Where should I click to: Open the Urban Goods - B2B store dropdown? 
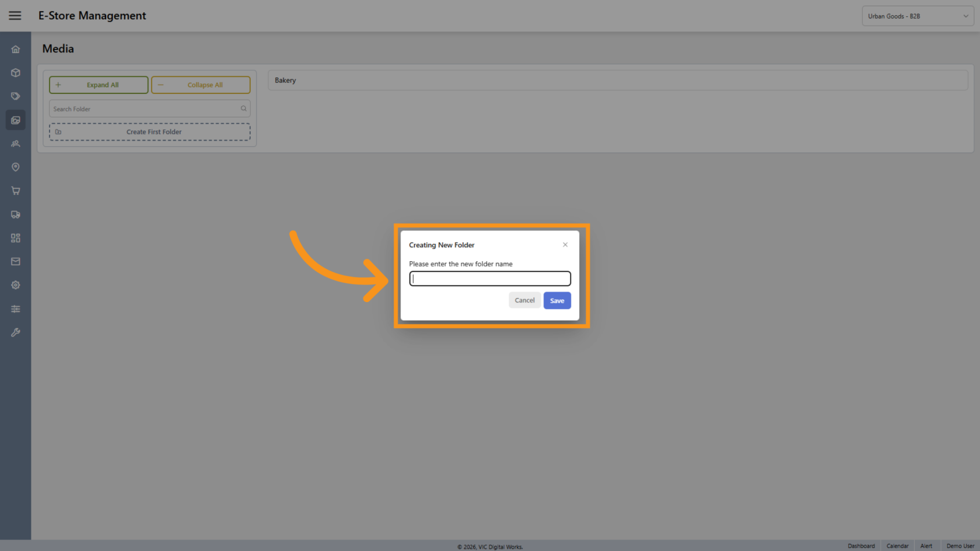pyautogui.click(x=918, y=16)
